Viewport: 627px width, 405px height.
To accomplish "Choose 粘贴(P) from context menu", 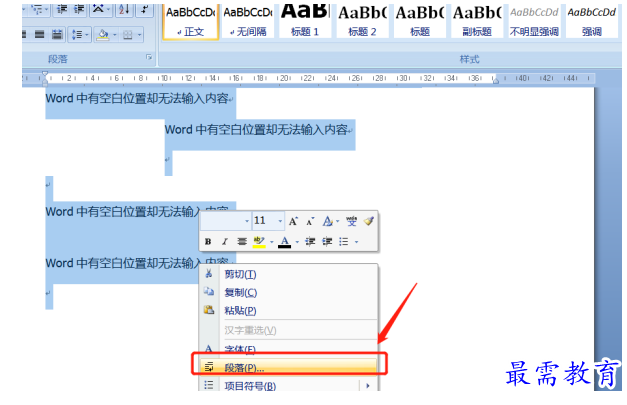I will (x=240, y=310).
